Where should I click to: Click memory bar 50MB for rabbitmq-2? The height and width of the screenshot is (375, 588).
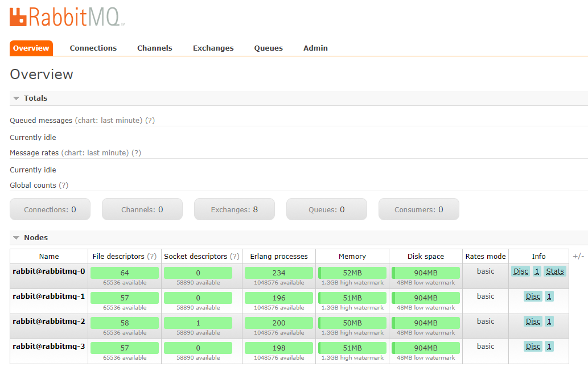point(352,323)
